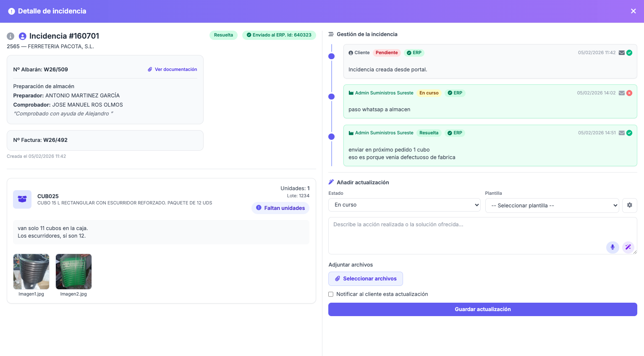Image resolution: width=644 pixels, height=356 pixels.
Task: Click the Resuelta badge in timeline entry
Action: click(x=429, y=133)
